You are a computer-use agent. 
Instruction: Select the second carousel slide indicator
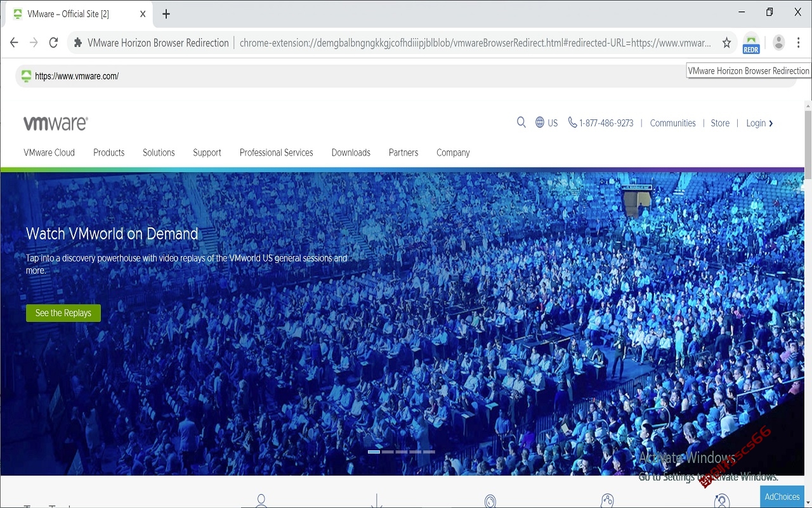click(388, 451)
